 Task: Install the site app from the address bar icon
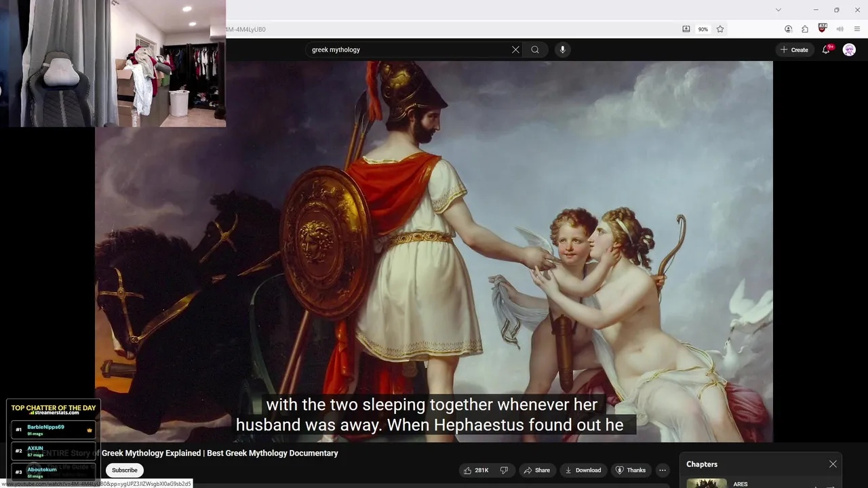[686, 29]
